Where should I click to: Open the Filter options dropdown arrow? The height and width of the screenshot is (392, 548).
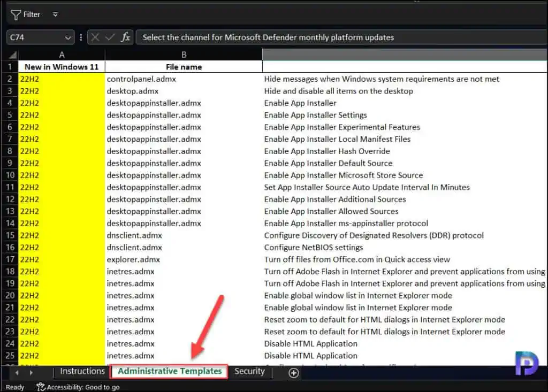click(55, 14)
